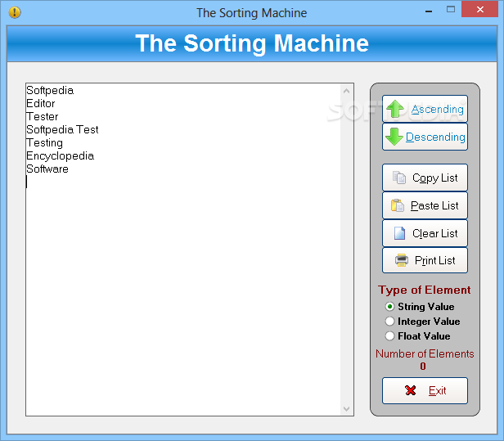The image size is (504, 441).
Task: Click the Paste List label
Action: click(434, 205)
